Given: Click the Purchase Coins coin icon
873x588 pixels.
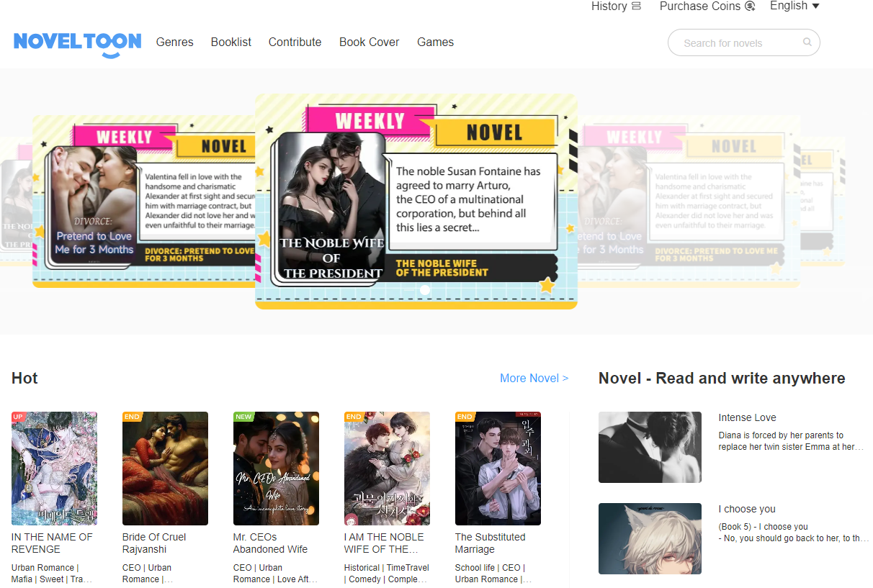Looking at the screenshot, I should coord(750,6).
